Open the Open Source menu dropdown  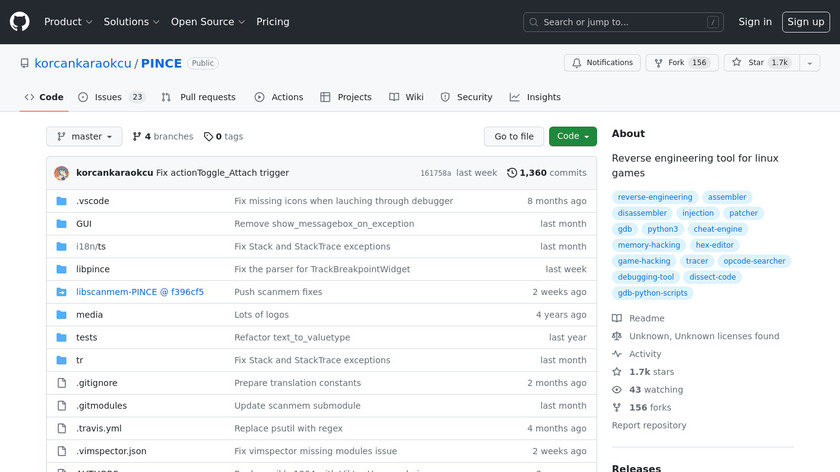pos(208,22)
